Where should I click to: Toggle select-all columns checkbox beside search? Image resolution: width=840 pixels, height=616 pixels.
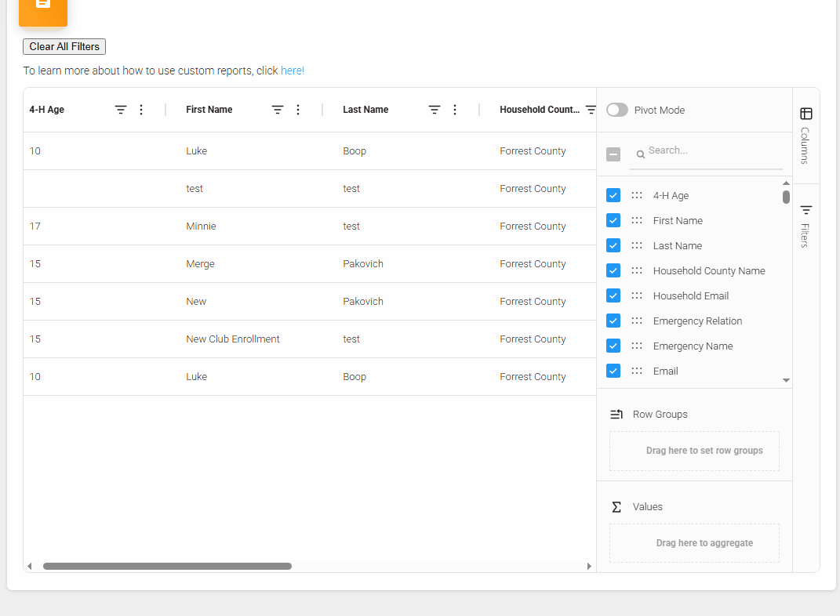pos(613,154)
